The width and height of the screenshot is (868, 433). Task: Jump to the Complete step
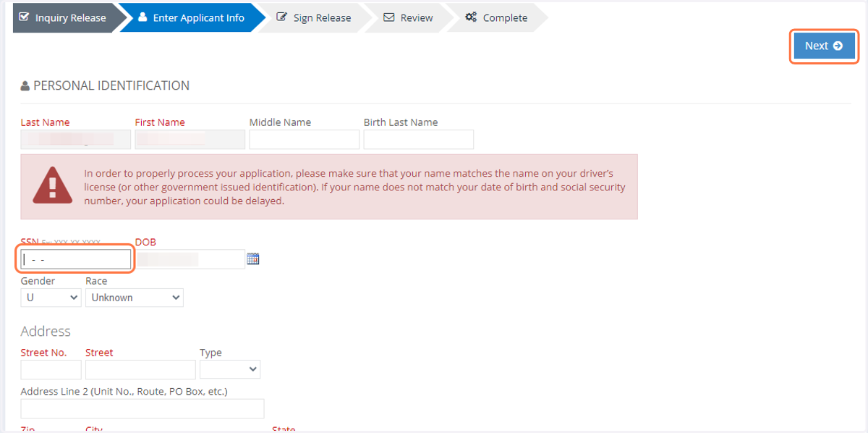[498, 18]
